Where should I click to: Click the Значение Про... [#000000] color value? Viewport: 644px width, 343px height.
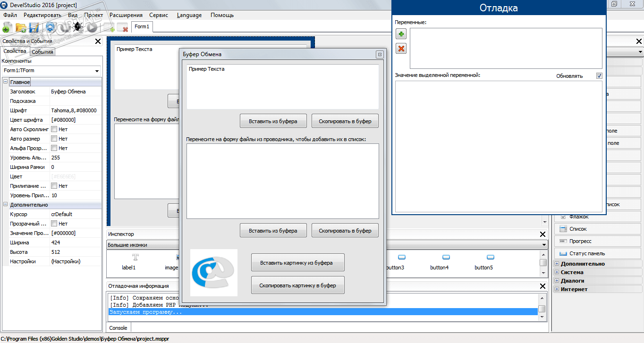[x=76, y=233]
